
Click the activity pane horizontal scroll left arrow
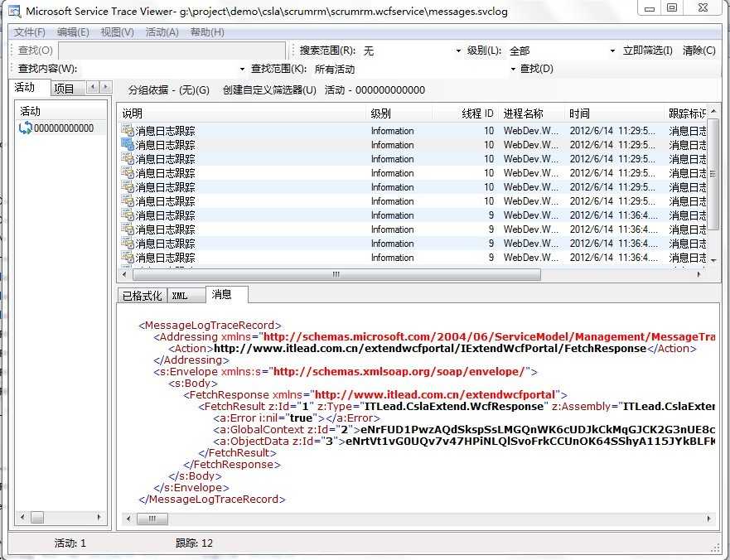click(22, 517)
